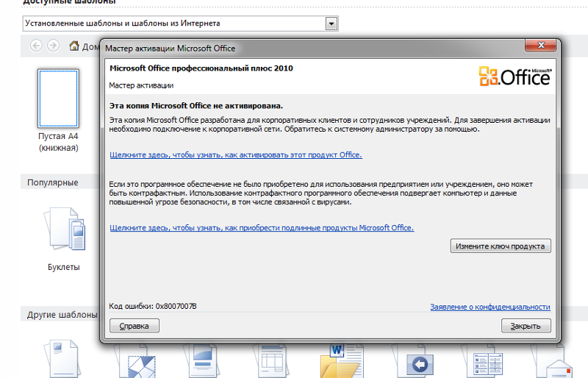
Task: Click the Закрыть button
Action: pos(526,326)
